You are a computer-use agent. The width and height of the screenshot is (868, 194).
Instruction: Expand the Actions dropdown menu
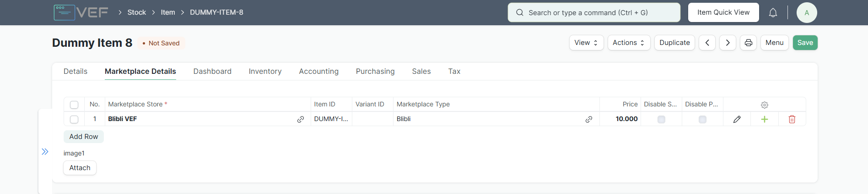pyautogui.click(x=629, y=43)
